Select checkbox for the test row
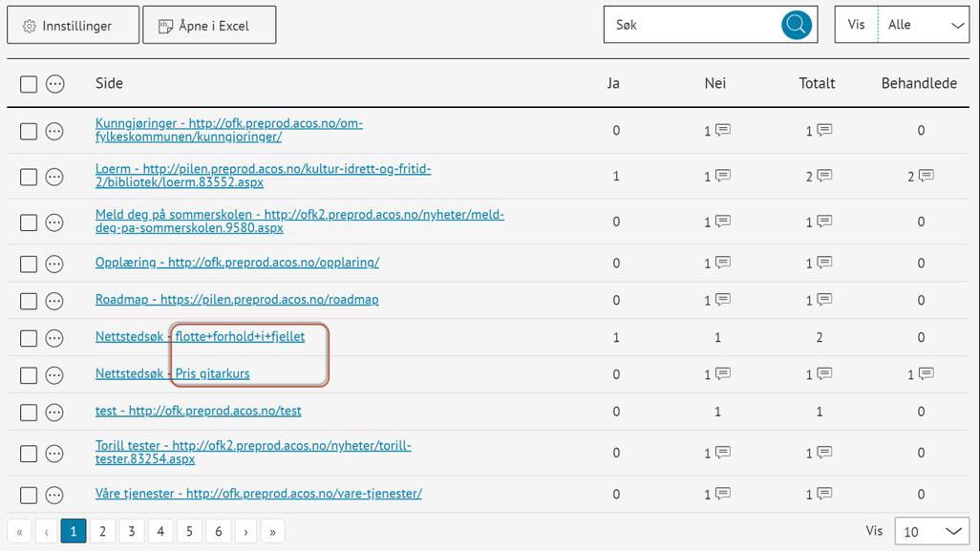980x551 pixels. tap(29, 413)
